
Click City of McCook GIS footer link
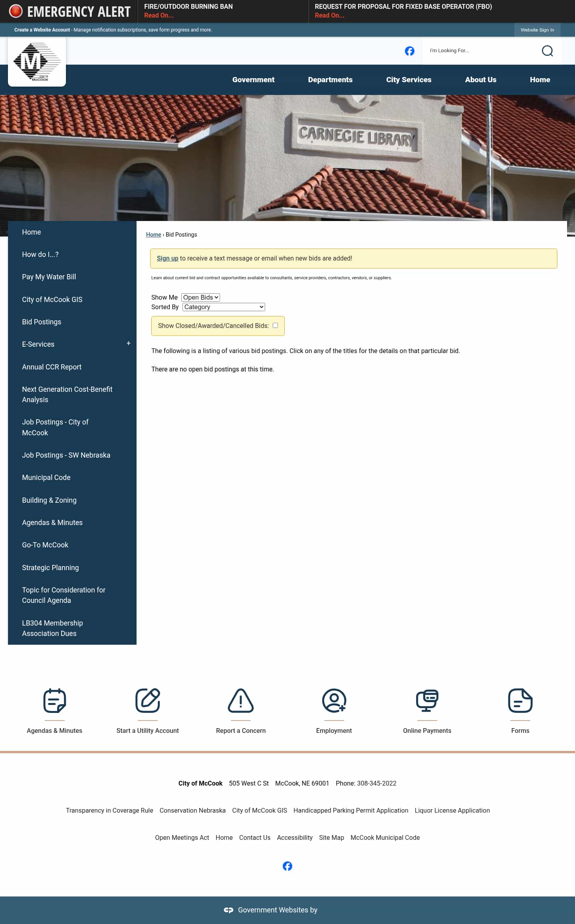pos(260,810)
